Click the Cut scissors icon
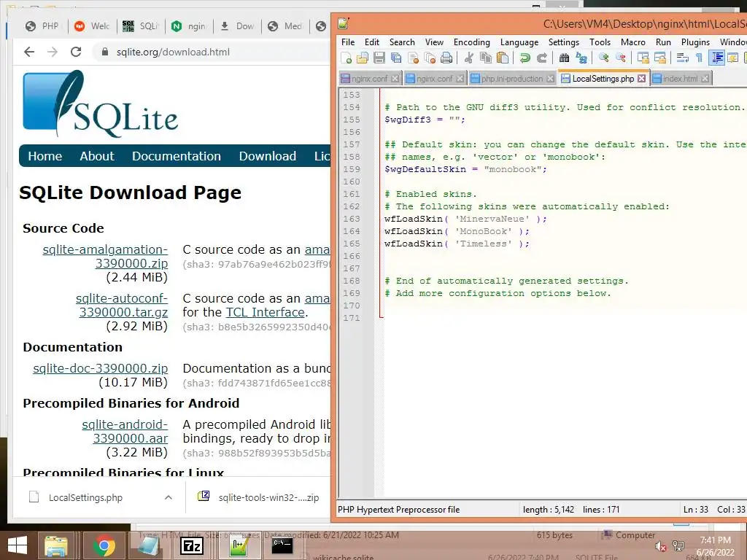Viewport: 747px width, 560px height. point(469,58)
